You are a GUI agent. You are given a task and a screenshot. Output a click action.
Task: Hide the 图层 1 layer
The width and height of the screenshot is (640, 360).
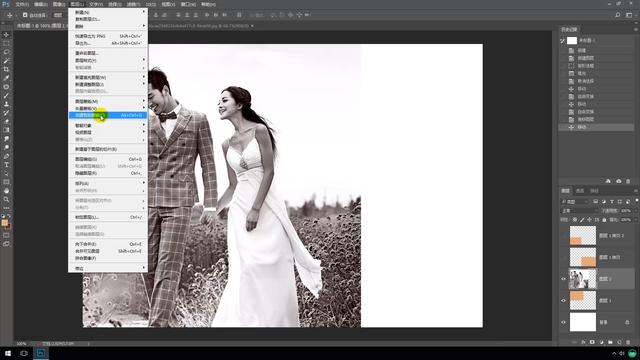tap(563, 301)
